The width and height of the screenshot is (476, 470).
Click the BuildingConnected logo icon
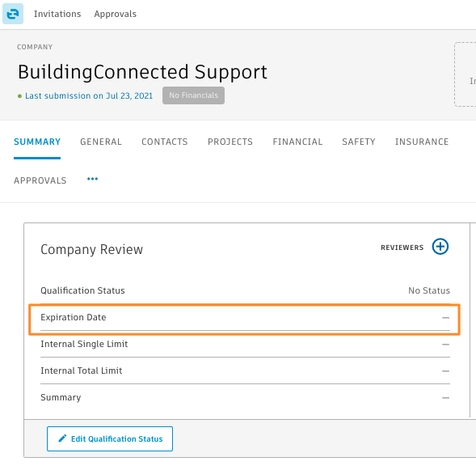pyautogui.click(x=13, y=14)
